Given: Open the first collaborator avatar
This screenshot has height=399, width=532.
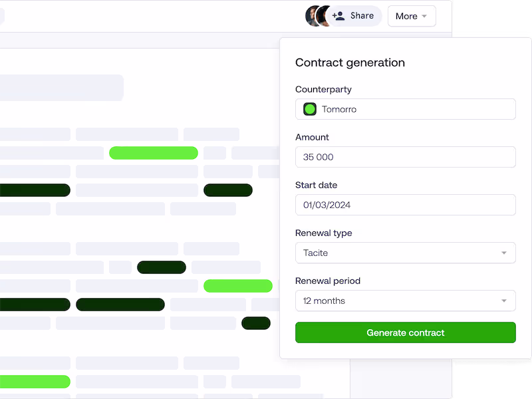Looking at the screenshot, I should tap(312, 15).
